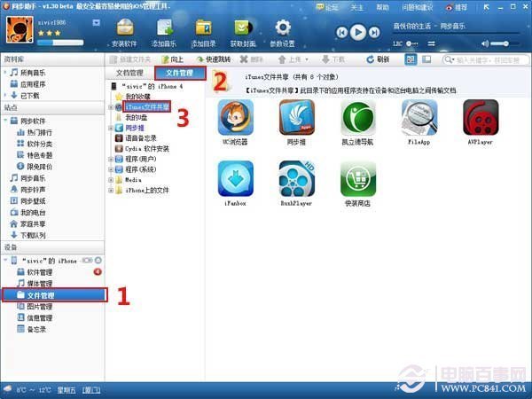532x399 pixels.
Task: Expand the iTunes文件共享 tree node
Action: pyautogui.click(x=111, y=107)
